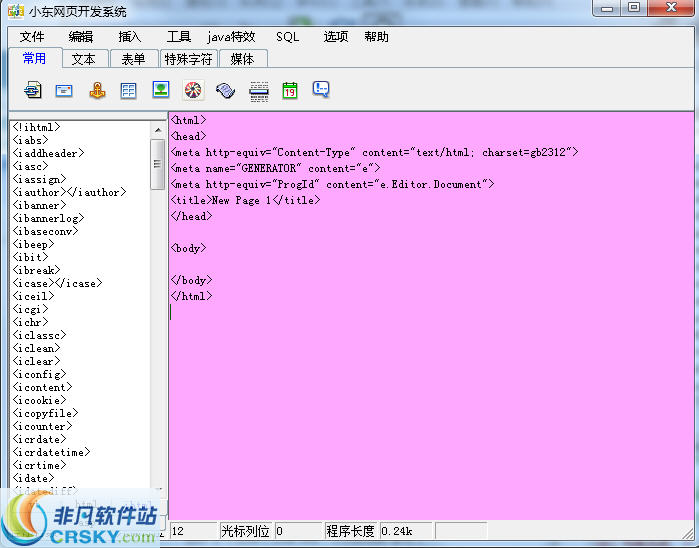Screen dimensions: 699x548
Task: Select <icopyfile> in the tag list
Action: click(45, 413)
